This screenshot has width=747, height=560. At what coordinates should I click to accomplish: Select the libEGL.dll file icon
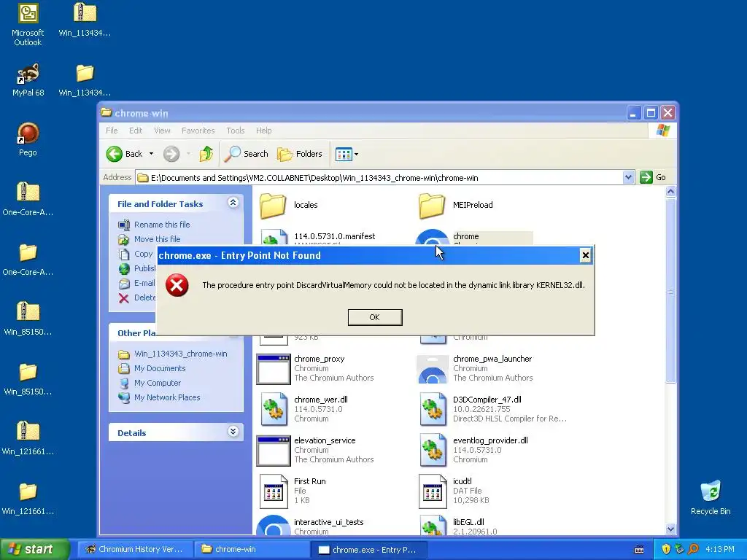click(x=433, y=525)
